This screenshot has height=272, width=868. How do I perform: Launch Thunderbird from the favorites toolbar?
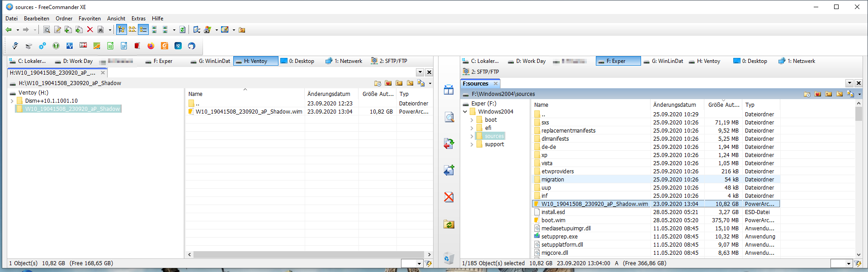click(x=192, y=46)
